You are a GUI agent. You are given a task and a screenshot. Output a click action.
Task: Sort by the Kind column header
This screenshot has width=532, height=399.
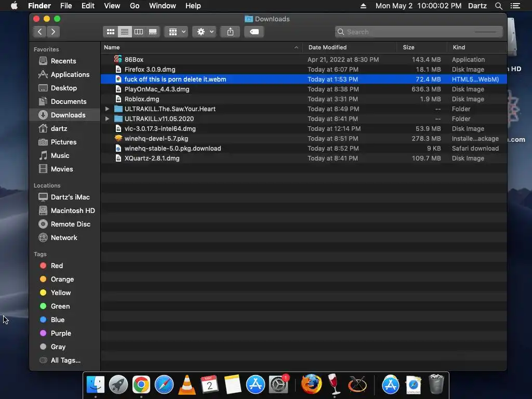pyautogui.click(x=477, y=47)
